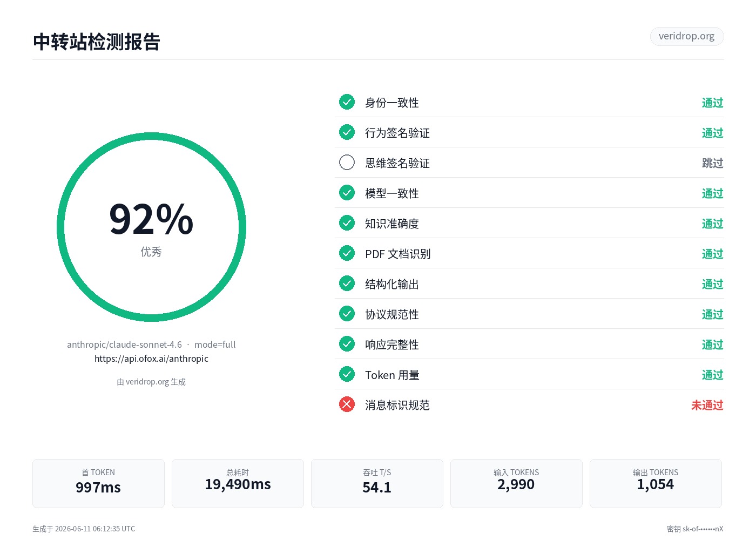Click the check icon beside Token 用量
The width and height of the screenshot is (756, 540).
pyautogui.click(x=347, y=374)
